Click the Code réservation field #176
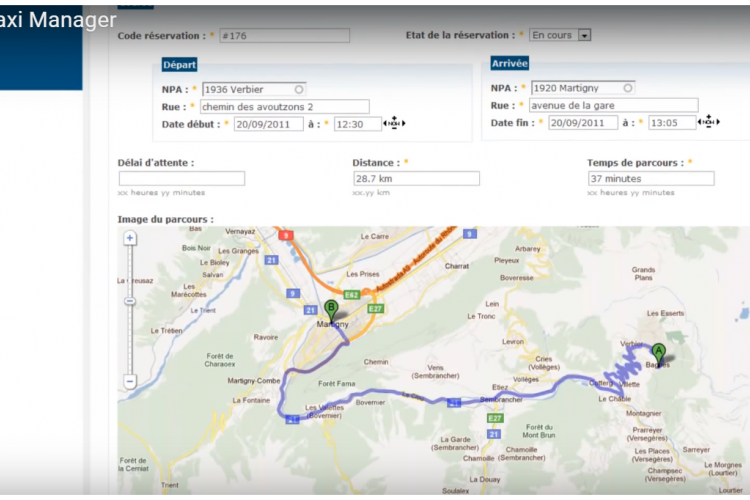 click(x=285, y=35)
